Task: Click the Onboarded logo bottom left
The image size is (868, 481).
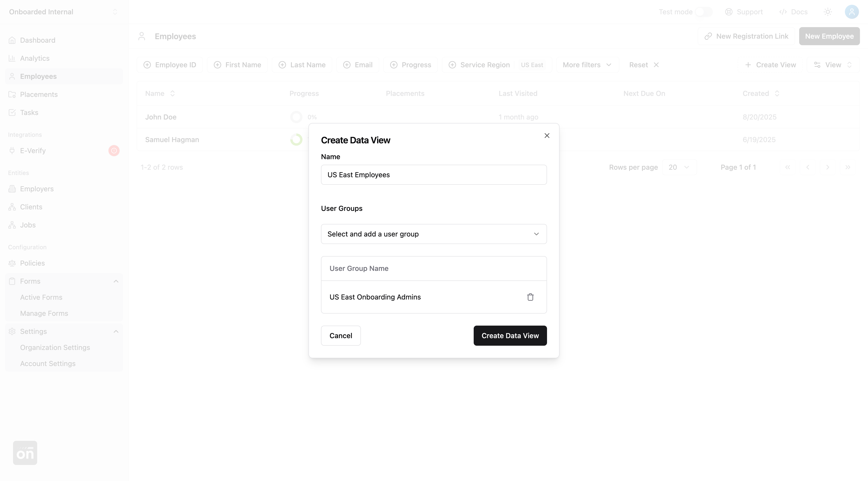Action: tap(25, 453)
